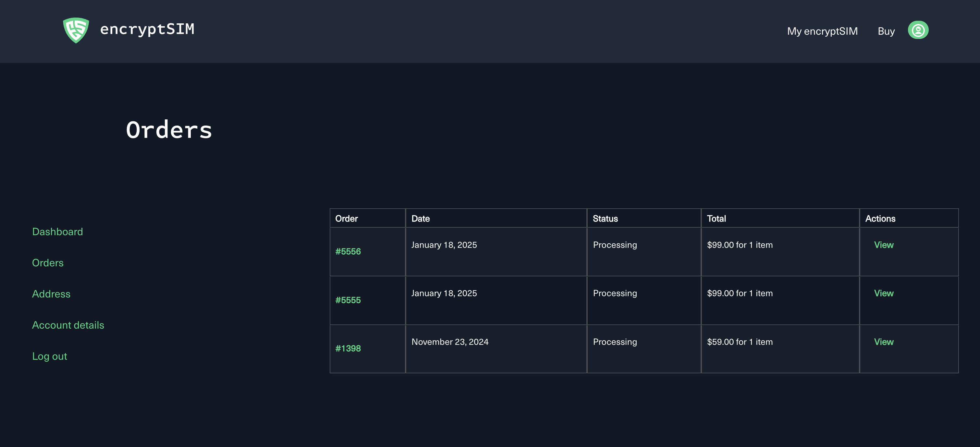Click the encryptSIM shield logo icon
This screenshot has height=447, width=980.
(76, 30)
